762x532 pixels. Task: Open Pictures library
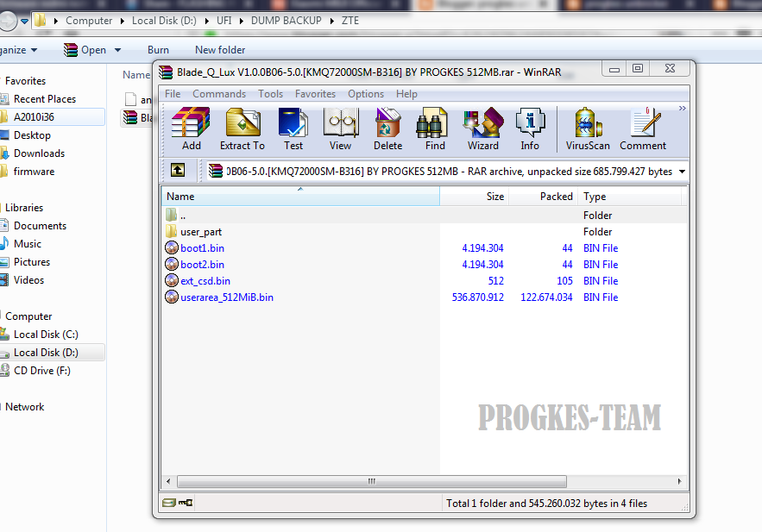pos(32,261)
